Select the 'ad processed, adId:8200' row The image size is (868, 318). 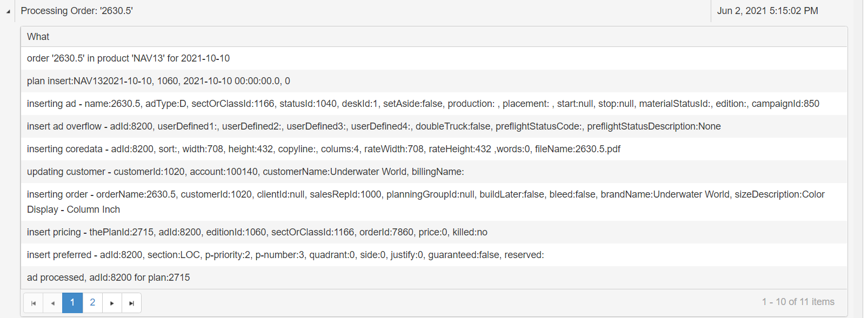(108, 278)
